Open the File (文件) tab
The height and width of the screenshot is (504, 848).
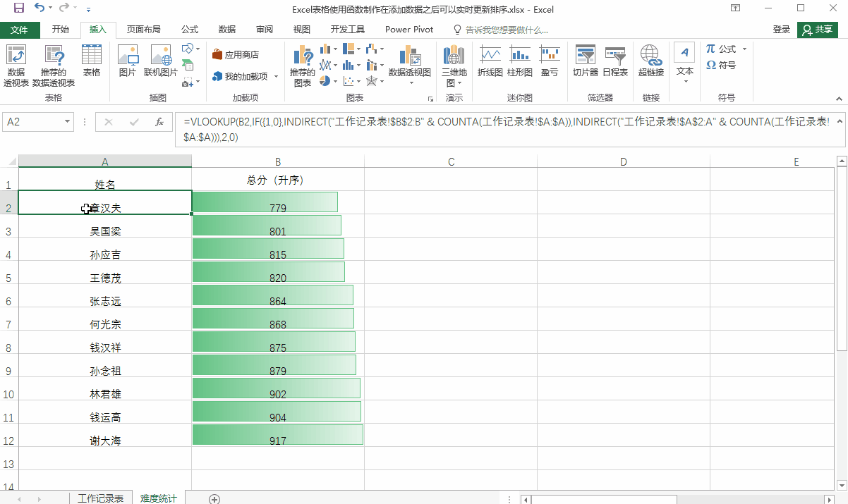19,30
